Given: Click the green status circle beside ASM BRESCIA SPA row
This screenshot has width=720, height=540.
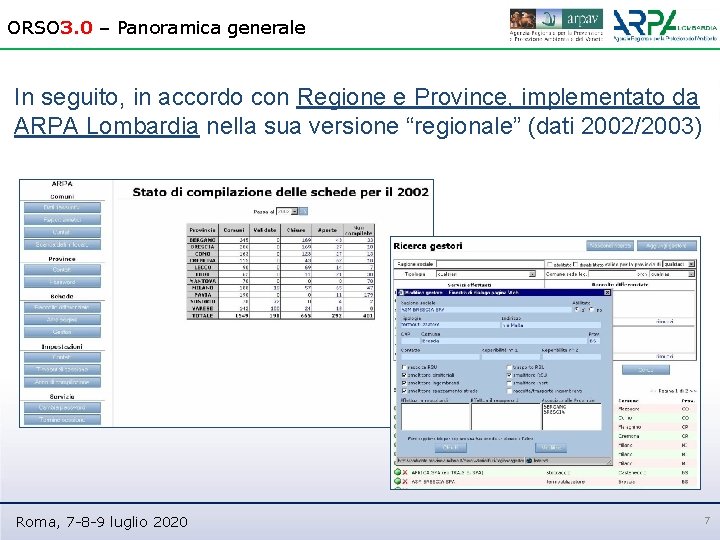Looking at the screenshot, I should (398, 481).
